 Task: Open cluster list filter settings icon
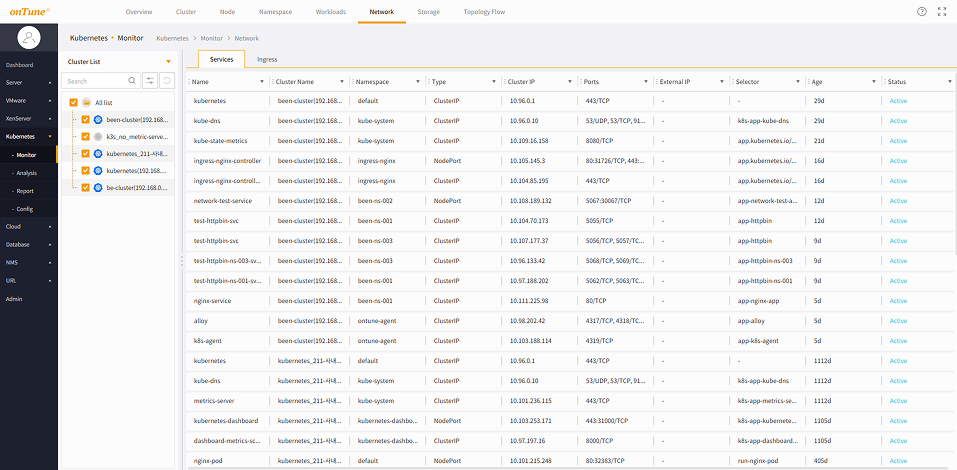[x=150, y=81]
